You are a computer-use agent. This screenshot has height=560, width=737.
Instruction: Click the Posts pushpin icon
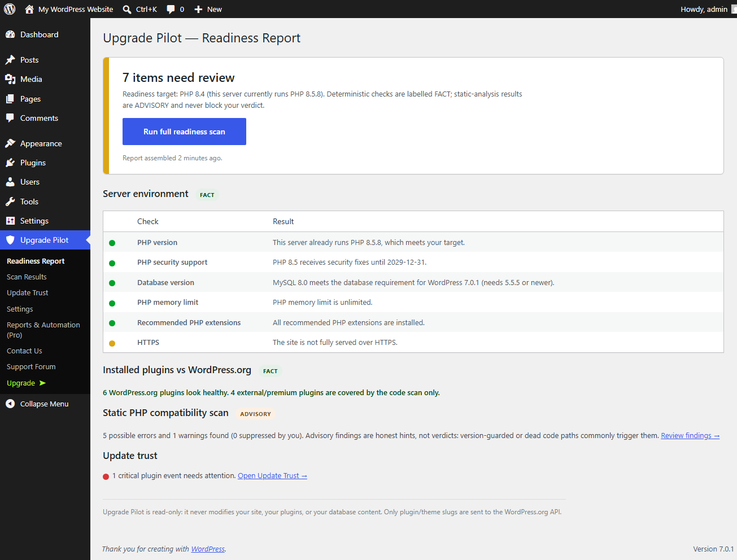(10, 60)
